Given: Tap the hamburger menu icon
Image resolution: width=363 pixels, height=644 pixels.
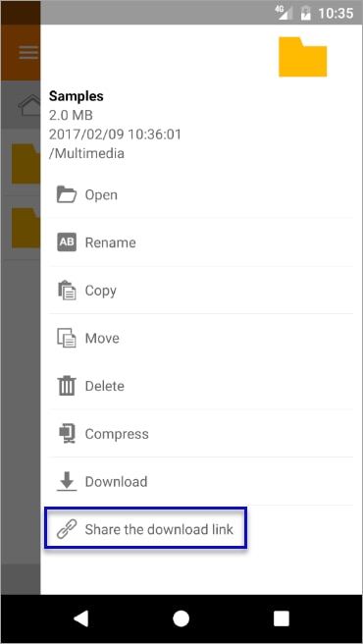Looking at the screenshot, I should click(x=28, y=53).
